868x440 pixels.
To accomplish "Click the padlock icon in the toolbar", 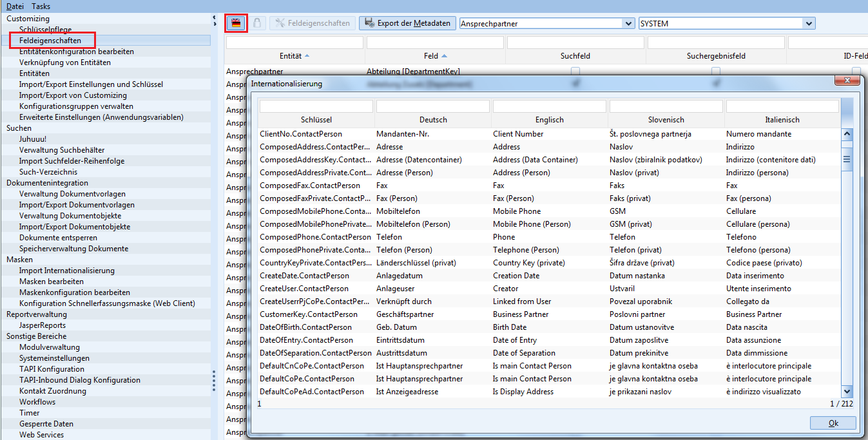I will pyautogui.click(x=256, y=23).
